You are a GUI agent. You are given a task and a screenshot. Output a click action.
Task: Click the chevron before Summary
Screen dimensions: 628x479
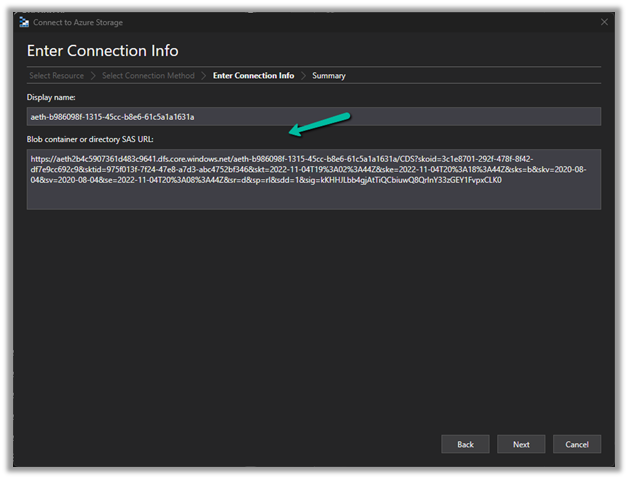(x=303, y=75)
